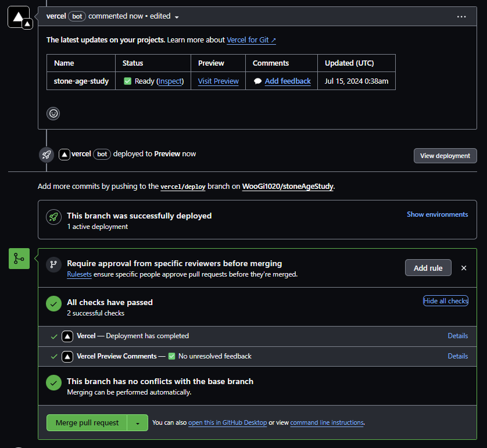This screenshot has width=487, height=448.
Task: Click the '1 active deployment' text
Action: coord(98,227)
